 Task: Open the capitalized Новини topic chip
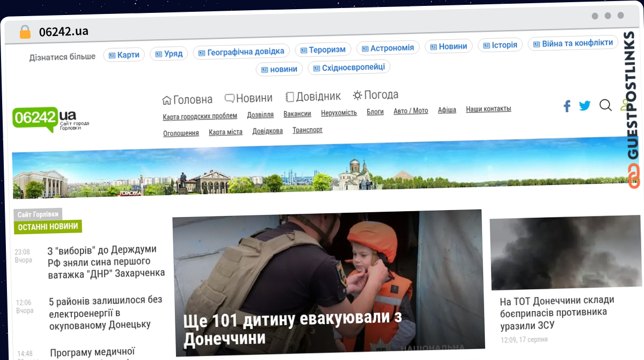[x=449, y=46]
